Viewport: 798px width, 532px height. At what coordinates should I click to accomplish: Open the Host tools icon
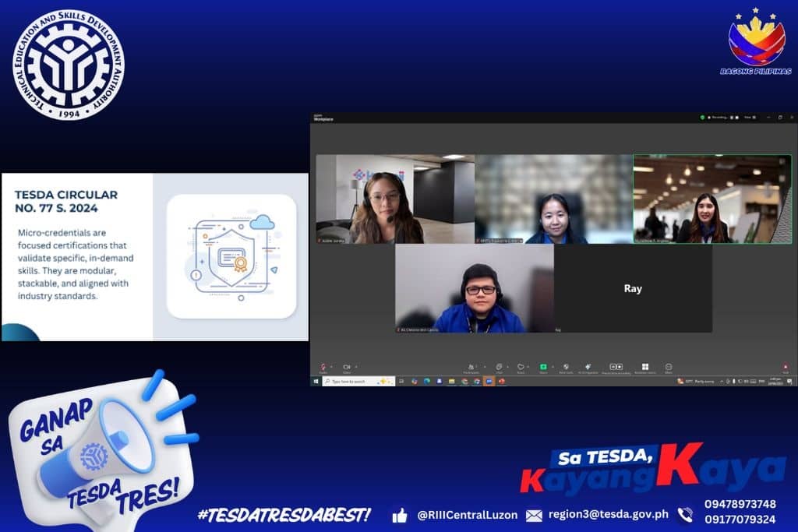(566, 367)
